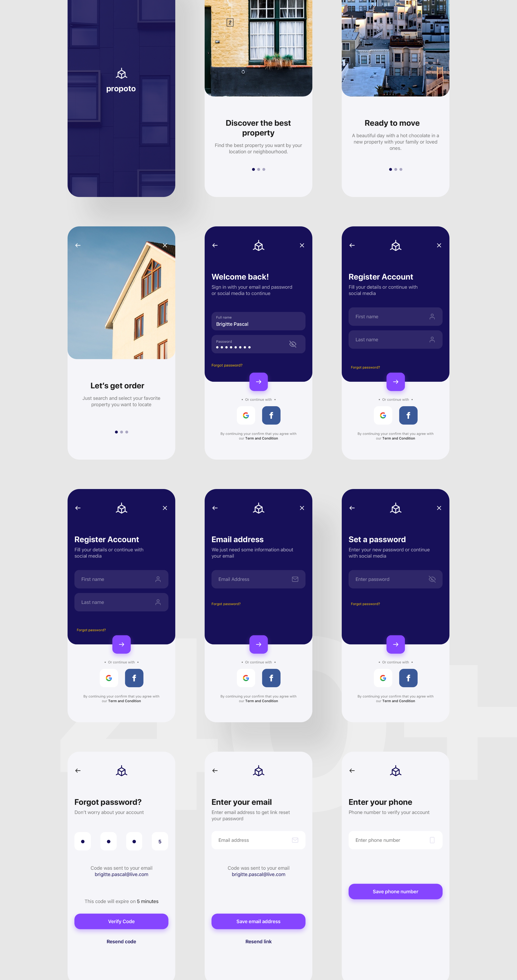
Task: Select the Email Address input field
Action: (258, 579)
